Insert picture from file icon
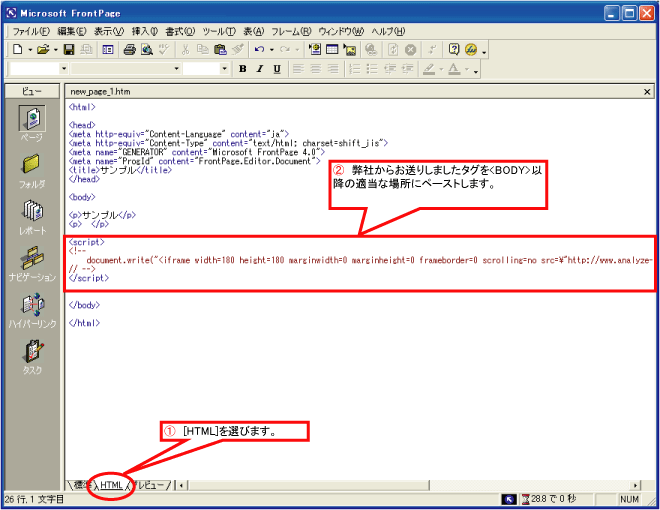The image size is (660, 510). [x=349, y=50]
